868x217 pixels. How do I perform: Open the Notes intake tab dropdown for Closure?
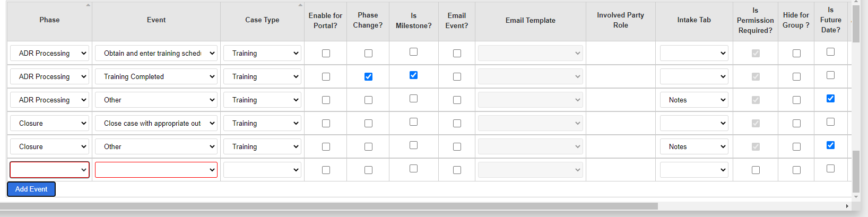pos(694,146)
